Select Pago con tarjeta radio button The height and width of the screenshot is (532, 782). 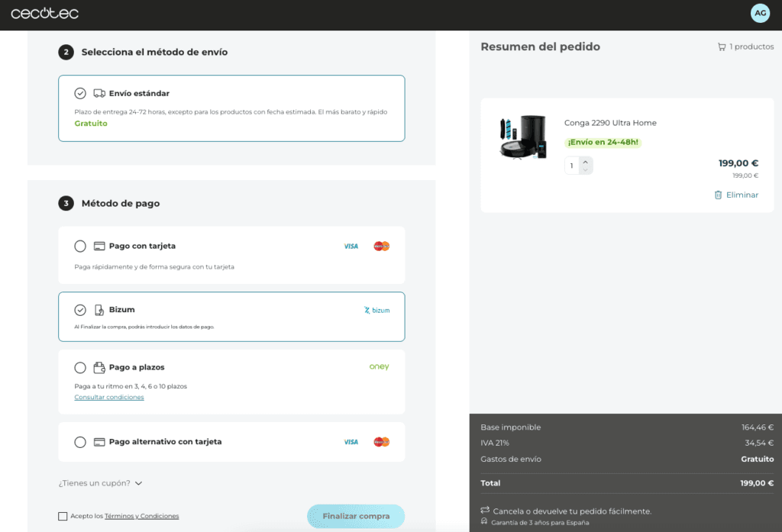point(80,247)
